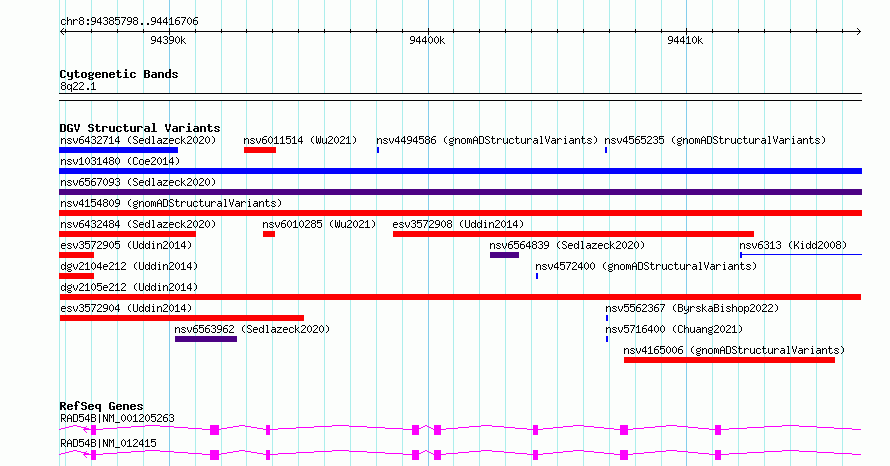
Task: Open nsv6011514 (Wu2021) variant label
Action: (x=300, y=140)
